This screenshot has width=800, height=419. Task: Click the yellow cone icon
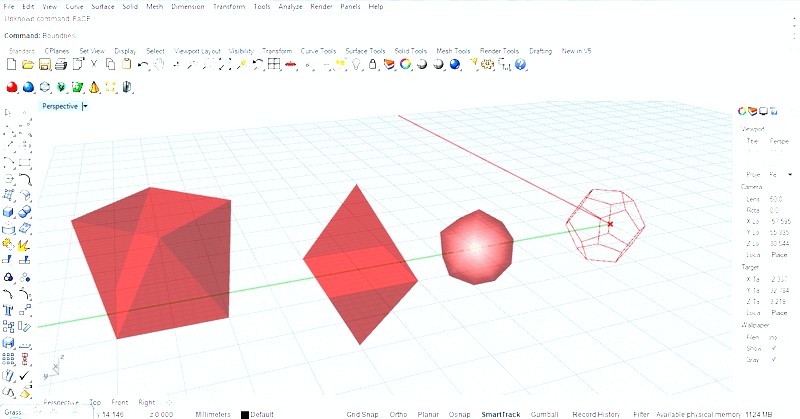(94, 87)
